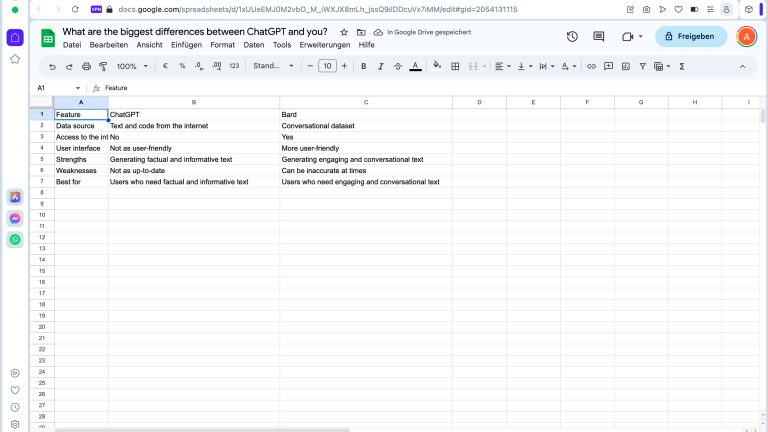
Task: Open the Ansicht menu
Action: (149, 45)
